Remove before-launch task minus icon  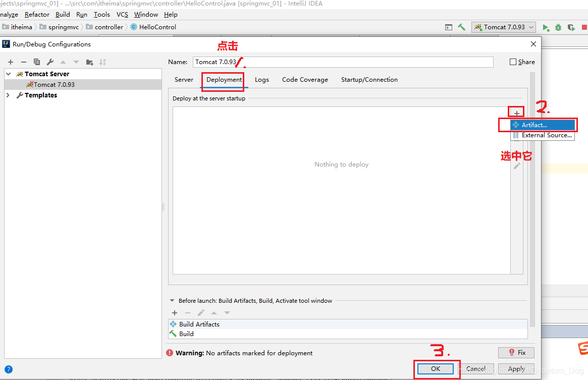pos(187,313)
